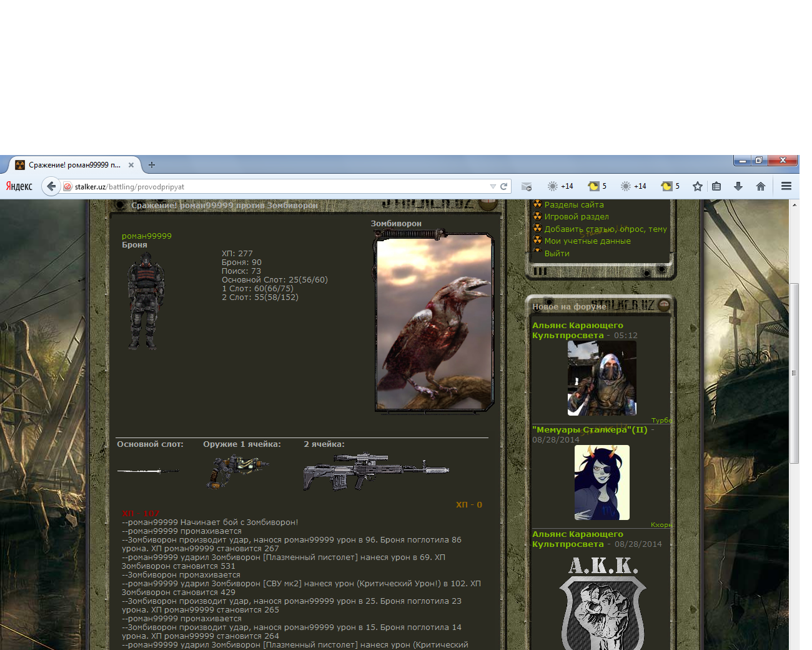This screenshot has height=650, width=812.
Task: Log out via the Выйти link
Action: coord(557,254)
